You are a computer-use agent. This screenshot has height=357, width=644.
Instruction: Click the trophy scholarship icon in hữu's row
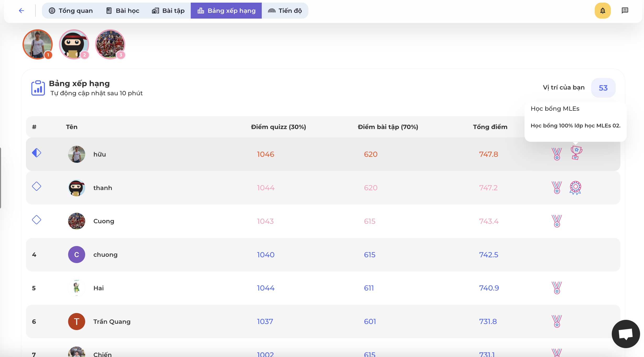point(576,153)
